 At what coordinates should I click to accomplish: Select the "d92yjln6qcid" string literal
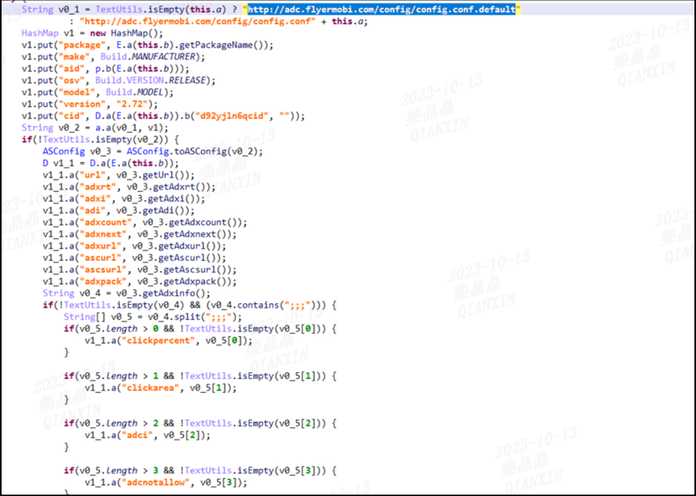coord(234,116)
